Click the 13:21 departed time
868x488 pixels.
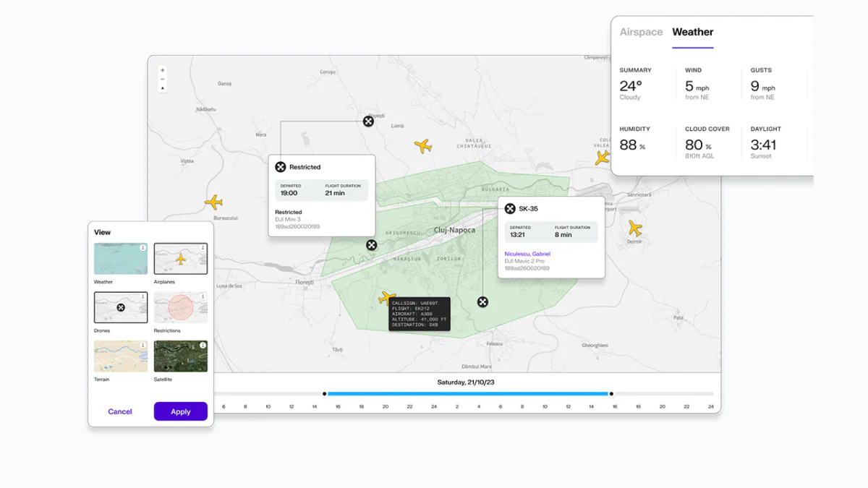coord(518,234)
